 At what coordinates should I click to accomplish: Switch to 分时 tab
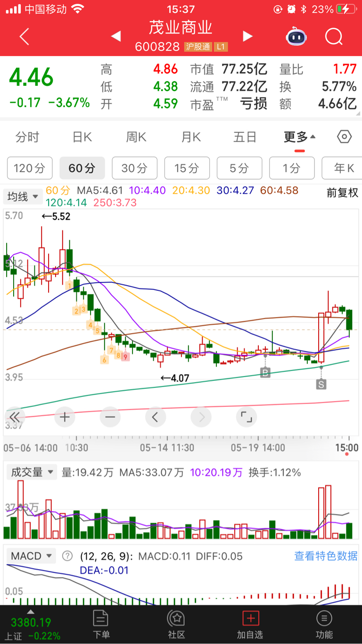coord(27,137)
